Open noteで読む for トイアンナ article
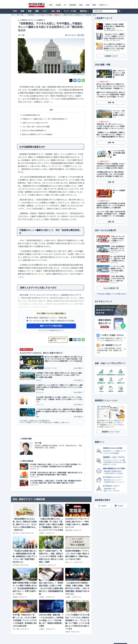Viewport: 138px width, 644px height. (78, 405)
